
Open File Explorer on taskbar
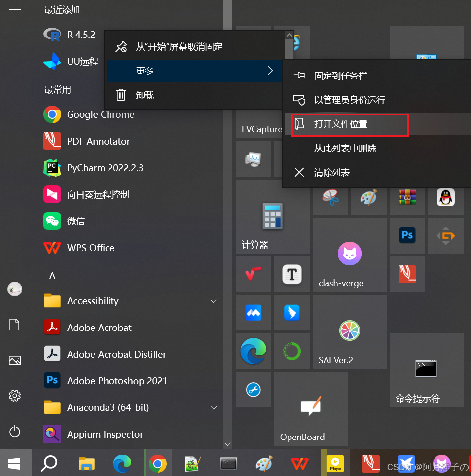tap(87, 463)
